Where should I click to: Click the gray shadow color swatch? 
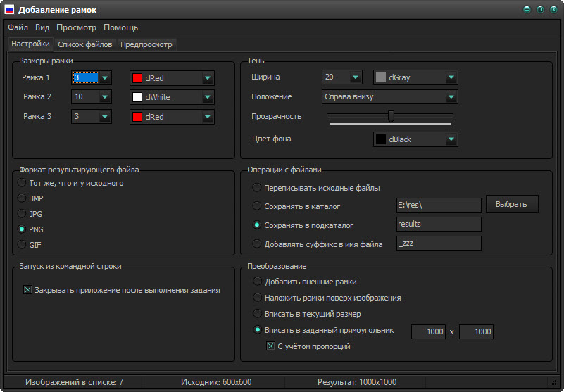click(x=380, y=77)
